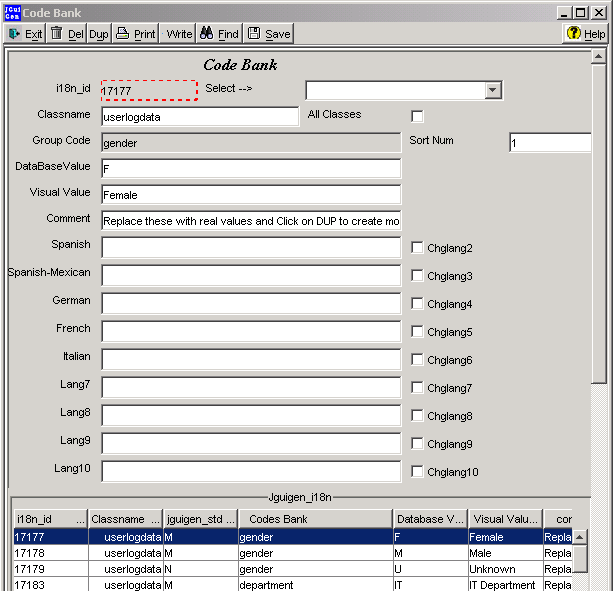Delete record with the Del trash button
The image size is (613, 591).
coord(66,34)
